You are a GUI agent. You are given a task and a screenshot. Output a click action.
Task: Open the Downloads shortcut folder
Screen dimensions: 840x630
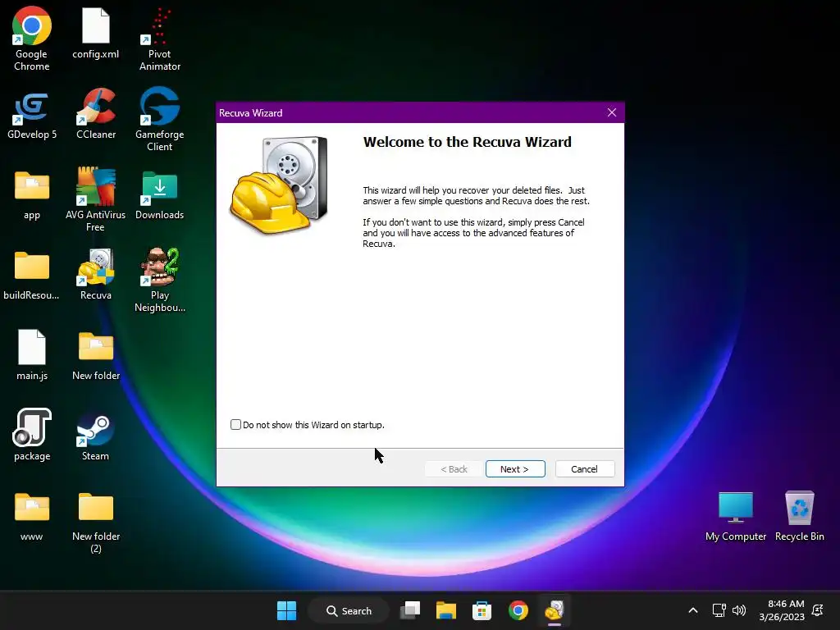tap(160, 195)
